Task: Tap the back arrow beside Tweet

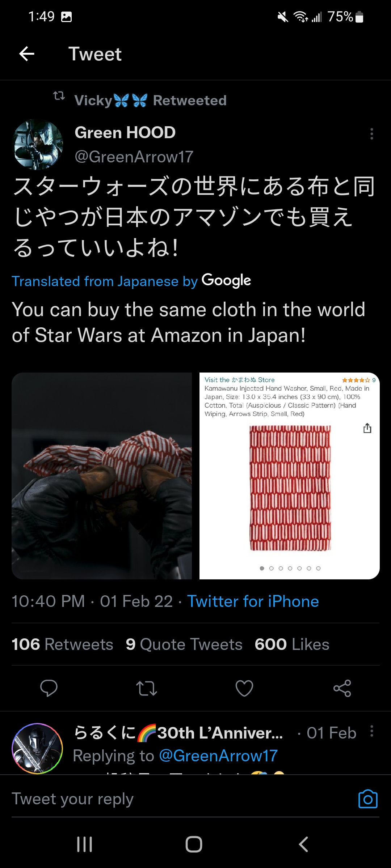Action: (27, 54)
